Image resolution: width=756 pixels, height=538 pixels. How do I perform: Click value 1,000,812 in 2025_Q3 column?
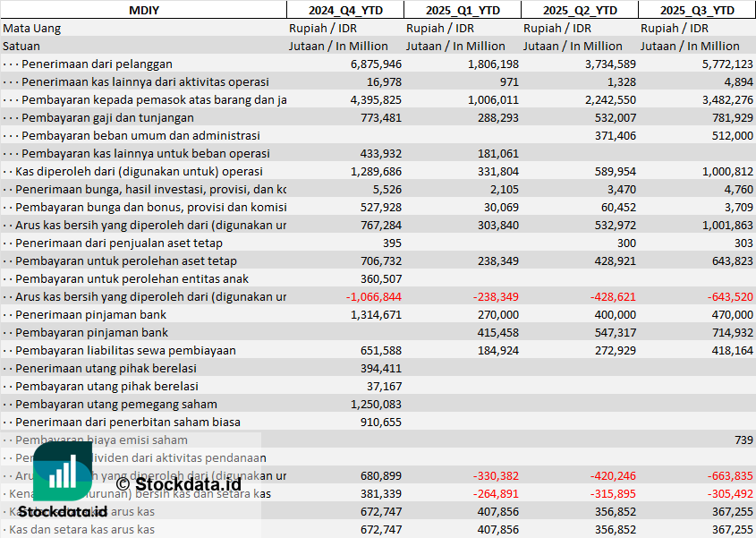[x=727, y=171]
